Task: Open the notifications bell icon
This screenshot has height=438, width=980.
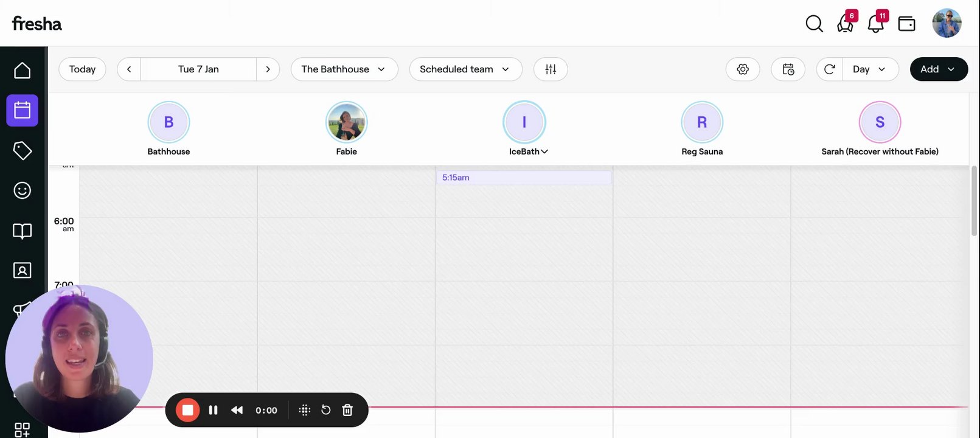Action: coord(875,24)
